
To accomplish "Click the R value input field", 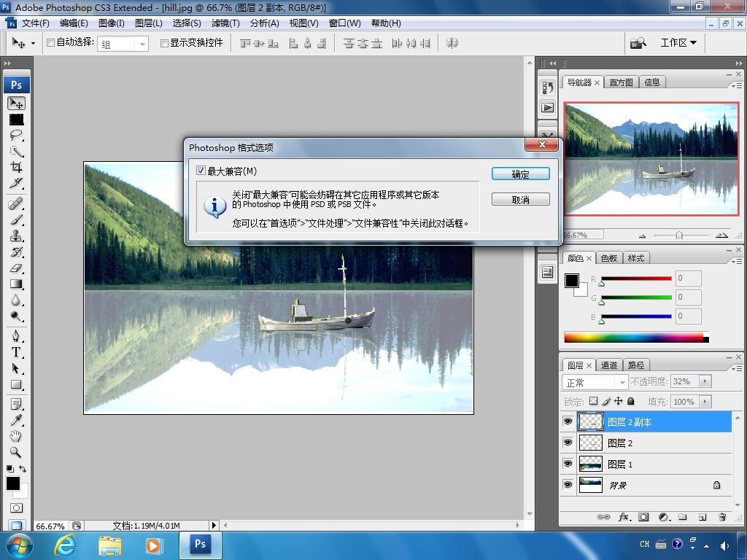I will [689, 278].
